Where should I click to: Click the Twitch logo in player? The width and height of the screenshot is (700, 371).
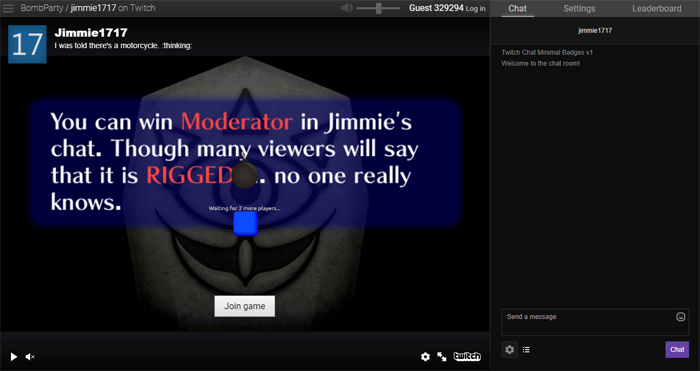tap(467, 356)
